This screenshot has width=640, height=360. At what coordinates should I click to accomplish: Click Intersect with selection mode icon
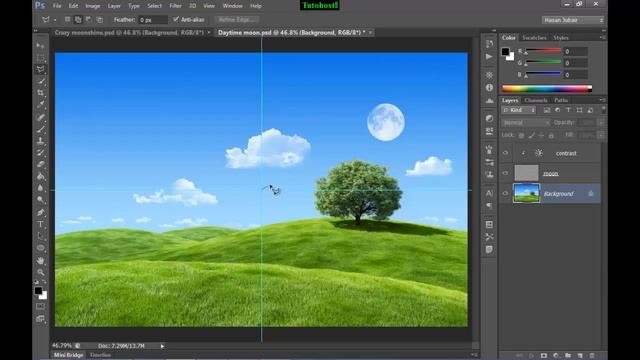100,20
